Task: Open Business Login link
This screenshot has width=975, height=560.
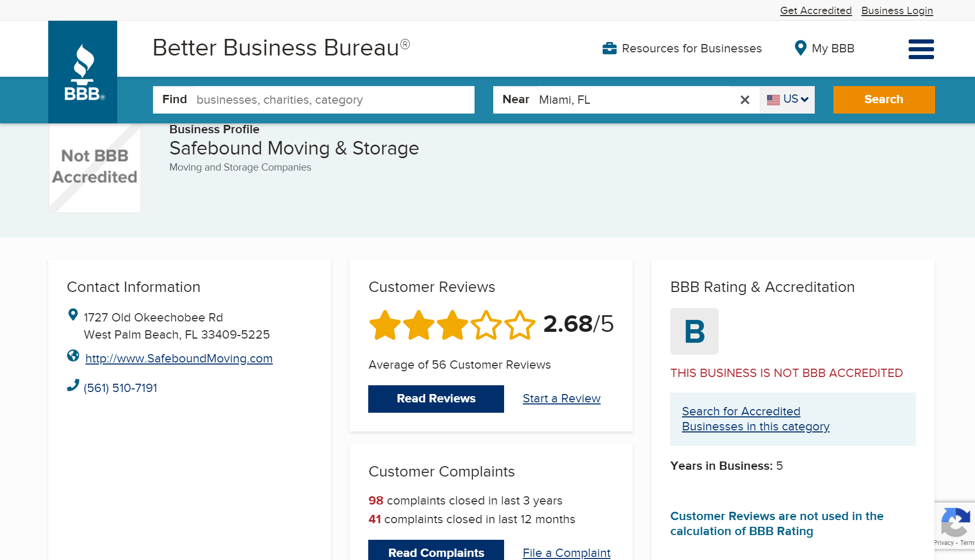Action: pos(897,10)
